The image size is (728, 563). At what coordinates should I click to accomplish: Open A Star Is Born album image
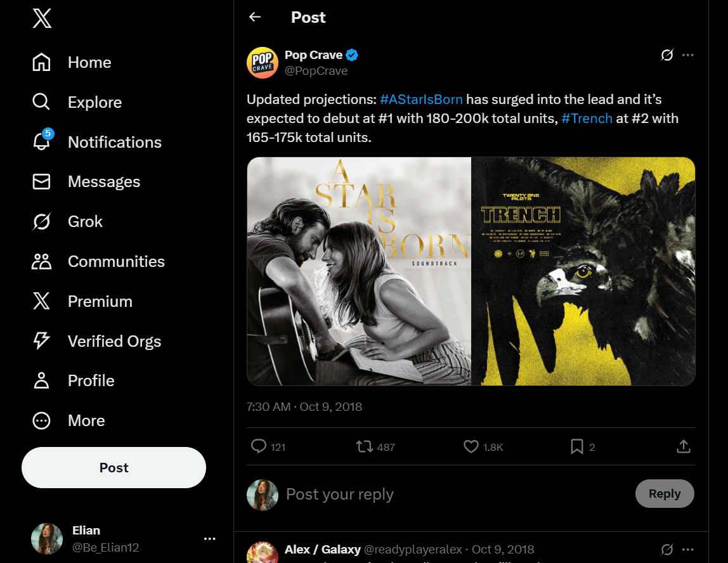coord(359,271)
